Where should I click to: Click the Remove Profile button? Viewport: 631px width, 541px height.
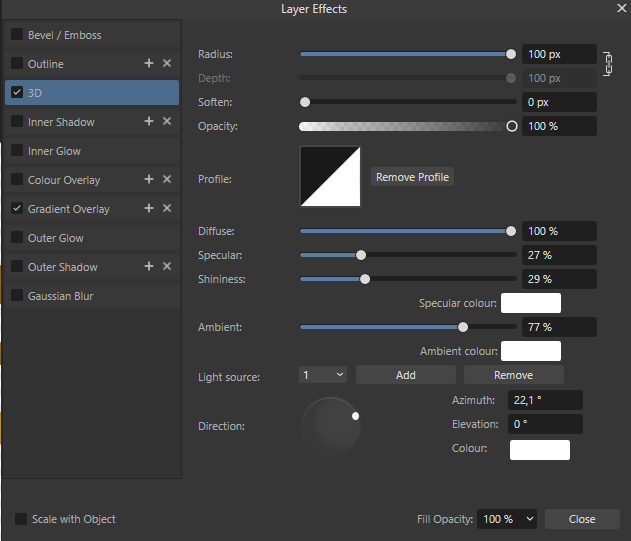(412, 177)
